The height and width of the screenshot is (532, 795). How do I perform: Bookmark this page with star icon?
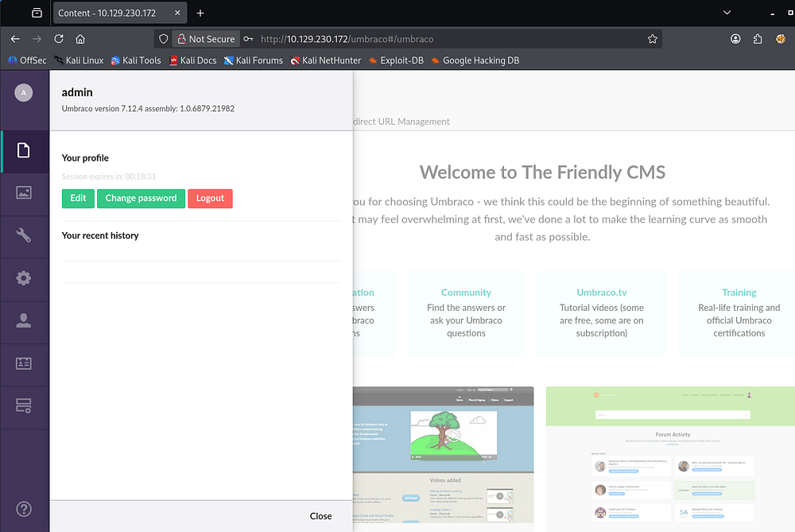click(x=653, y=39)
